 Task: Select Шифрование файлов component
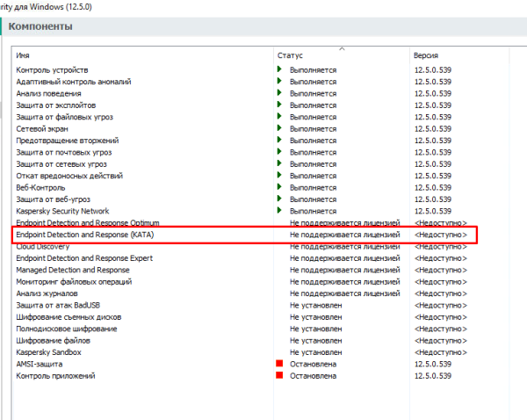53,341
